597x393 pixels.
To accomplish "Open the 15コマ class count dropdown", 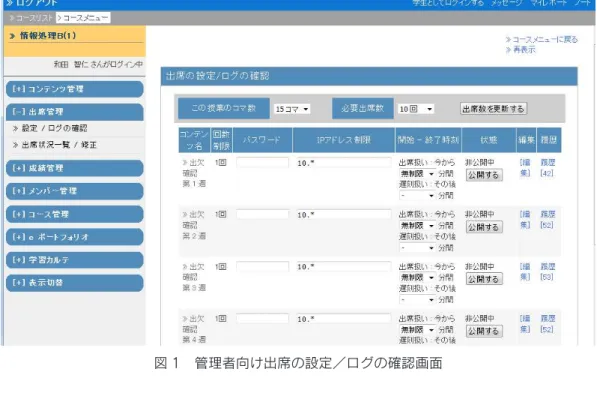I will tap(292, 109).
